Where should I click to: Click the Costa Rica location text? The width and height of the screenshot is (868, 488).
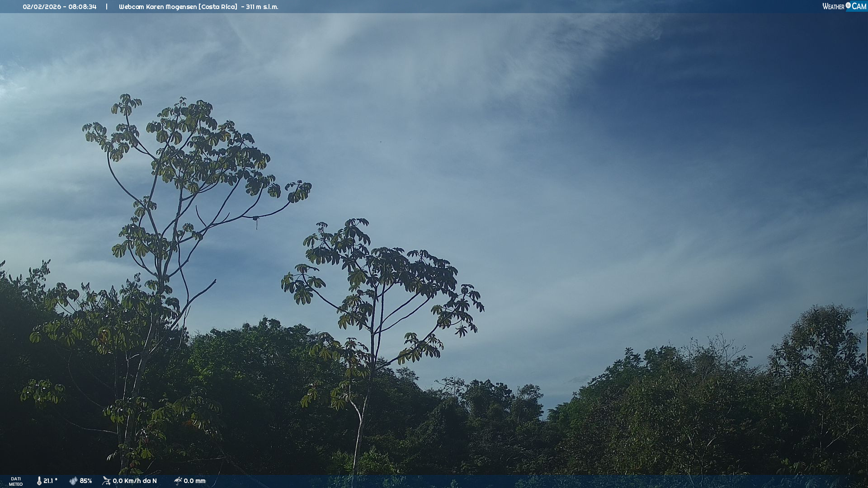pos(218,7)
